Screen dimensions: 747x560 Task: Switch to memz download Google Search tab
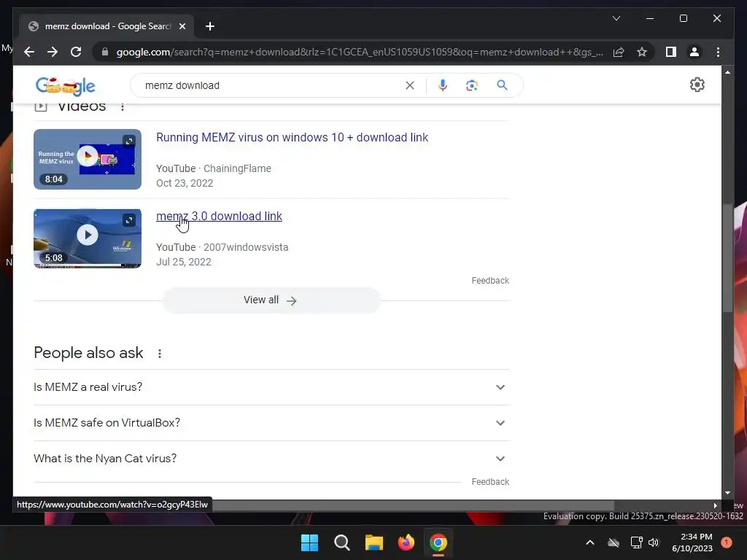[x=107, y=26]
